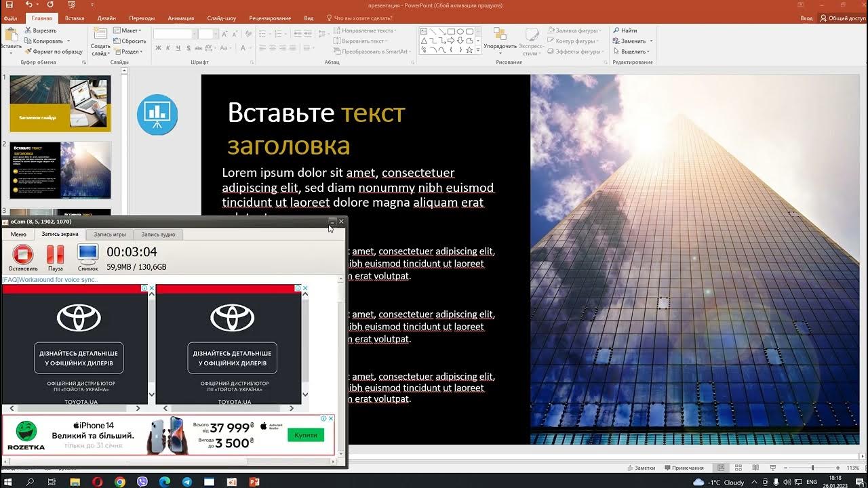Toggle bold Ж formatting

158,48
